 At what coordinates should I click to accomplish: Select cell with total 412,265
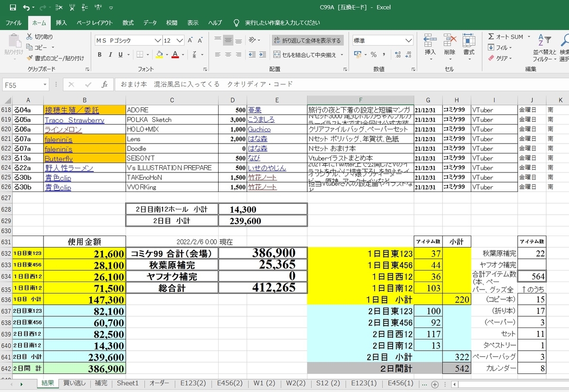pos(263,287)
